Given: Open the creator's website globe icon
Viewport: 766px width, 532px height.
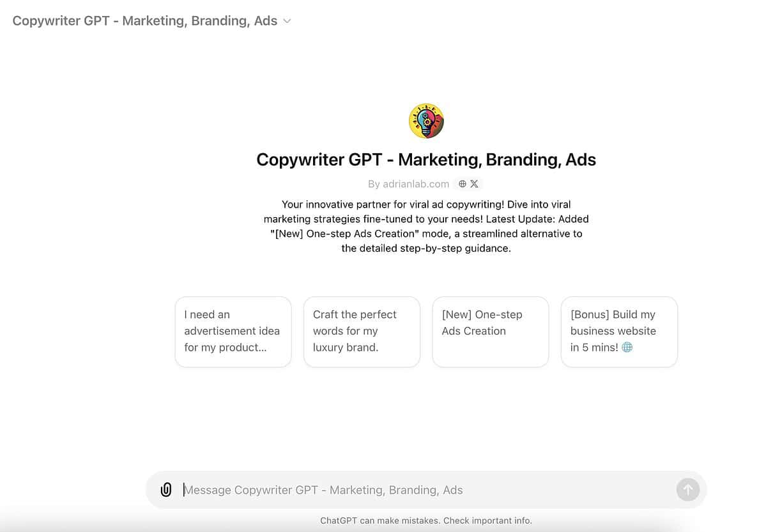Looking at the screenshot, I should [463, 184].
